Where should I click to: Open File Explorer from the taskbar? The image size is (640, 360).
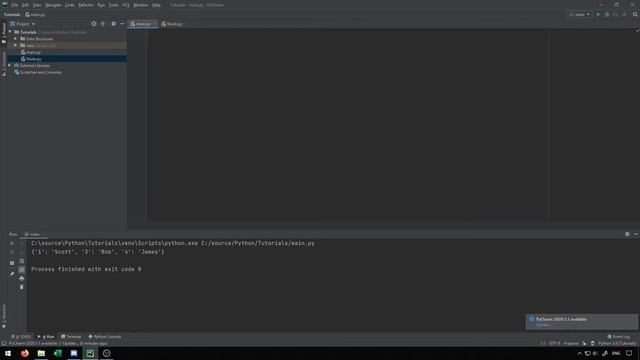click(41, 353)
